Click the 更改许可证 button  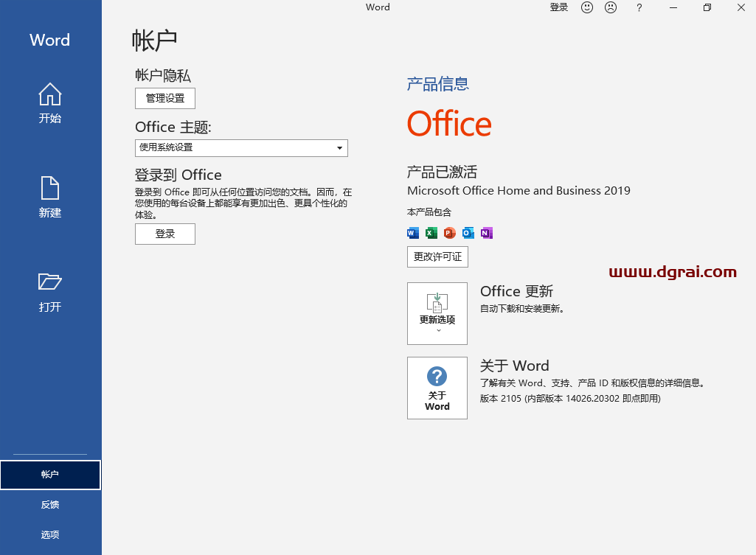click(x=437, y=256)
